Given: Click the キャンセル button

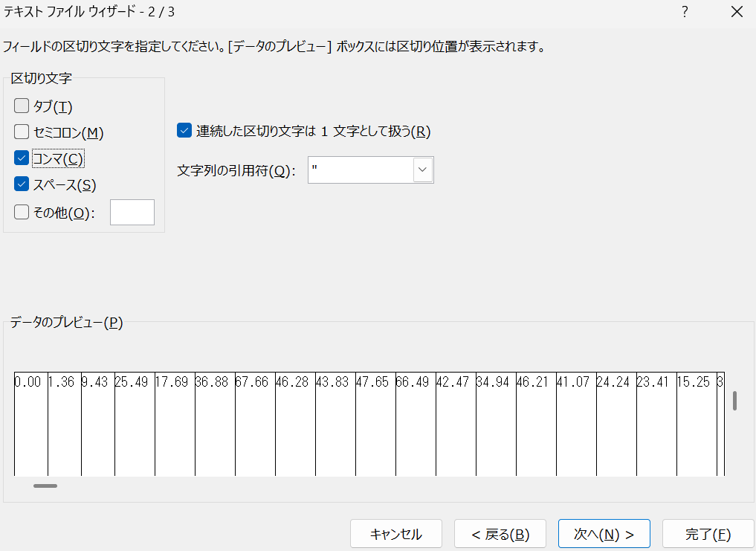Looking at the screenshot, I should click(395, 534).
